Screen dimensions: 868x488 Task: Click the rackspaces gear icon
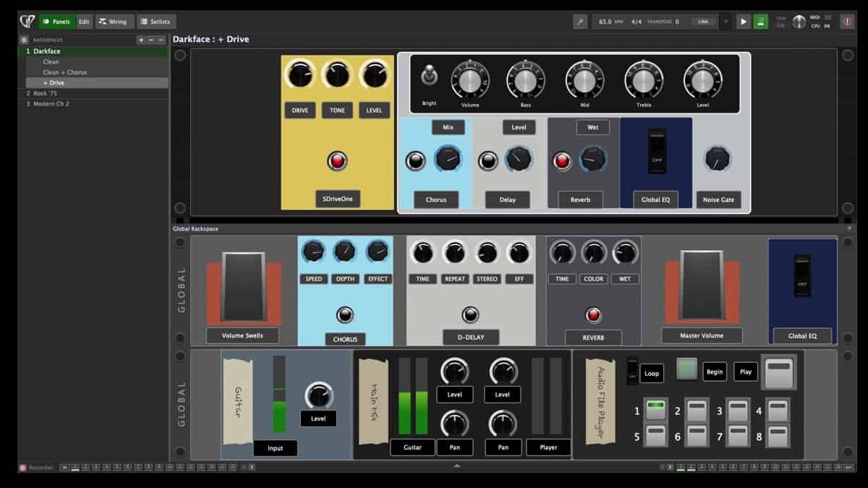point(24,40)
